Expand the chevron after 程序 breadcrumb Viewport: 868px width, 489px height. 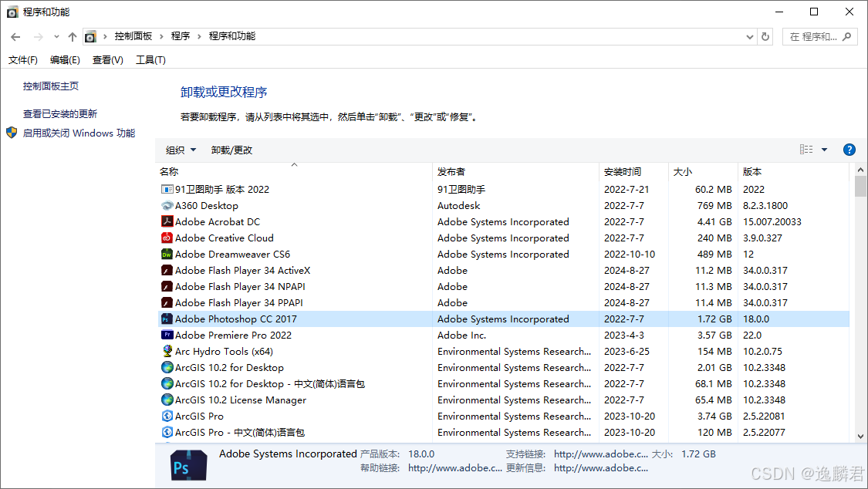pos(199,36)
